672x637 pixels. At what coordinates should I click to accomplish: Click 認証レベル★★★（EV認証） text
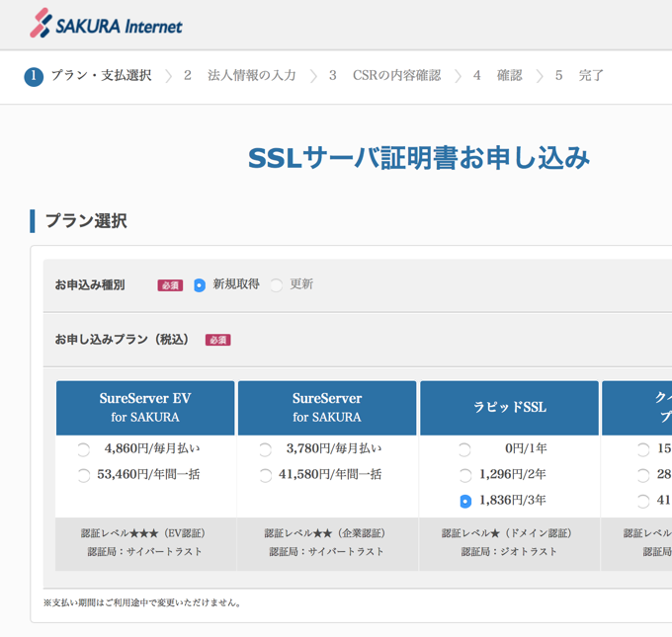click(x=143, y=533)
